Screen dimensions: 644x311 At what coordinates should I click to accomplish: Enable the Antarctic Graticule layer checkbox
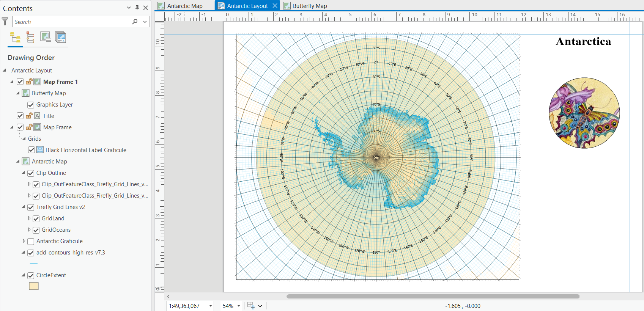click(x=31, y=241)
